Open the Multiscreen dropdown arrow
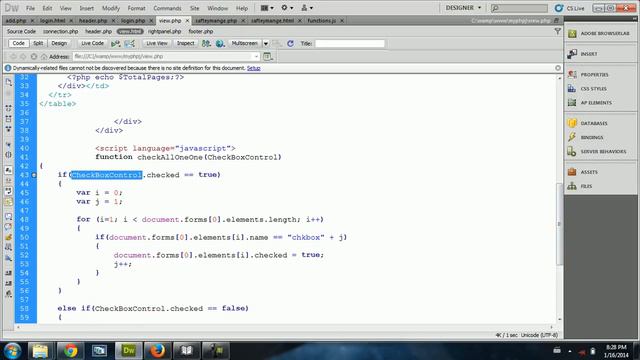Viewport: 640px width, 360px height. (x=266, y=44)
